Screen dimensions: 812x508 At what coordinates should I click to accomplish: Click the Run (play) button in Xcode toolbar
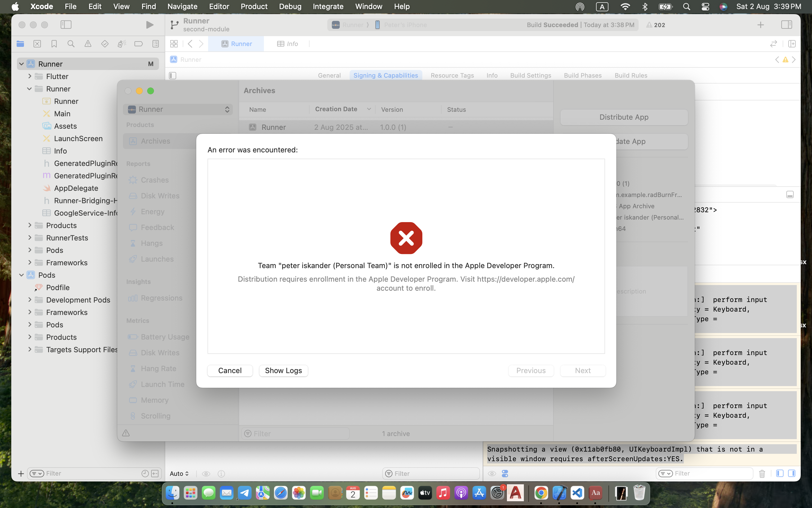[150, 25]
